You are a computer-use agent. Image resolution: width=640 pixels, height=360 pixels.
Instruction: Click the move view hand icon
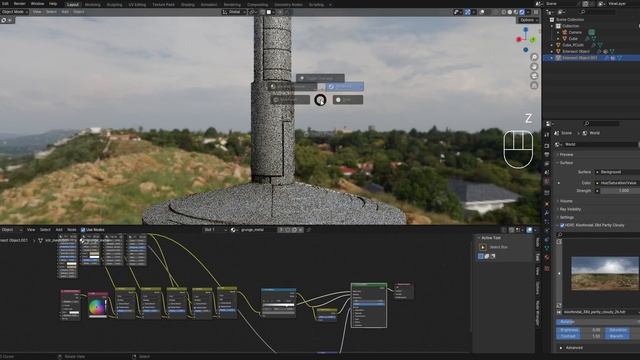pos(534,67)
